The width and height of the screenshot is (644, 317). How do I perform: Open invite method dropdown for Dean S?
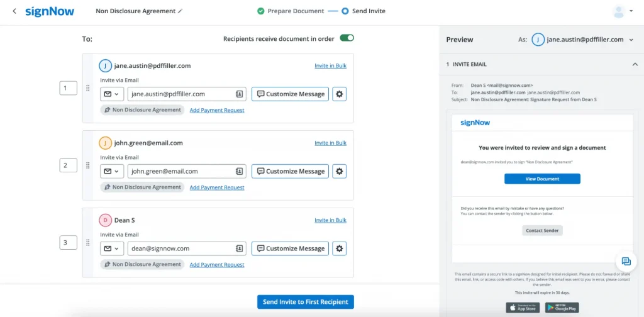point(111,248)
